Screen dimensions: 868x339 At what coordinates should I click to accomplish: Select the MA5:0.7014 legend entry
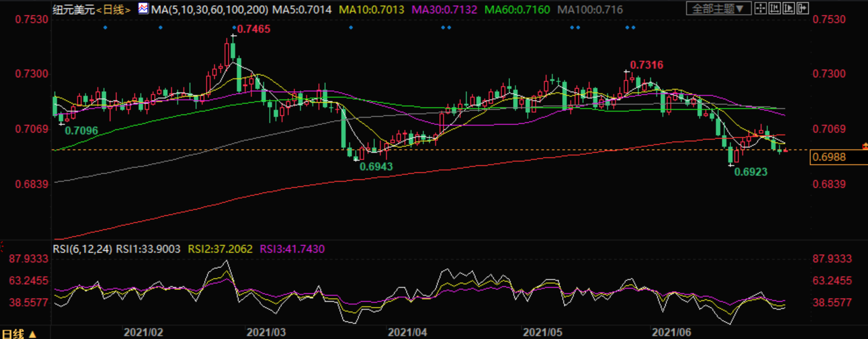pos(304,10)
